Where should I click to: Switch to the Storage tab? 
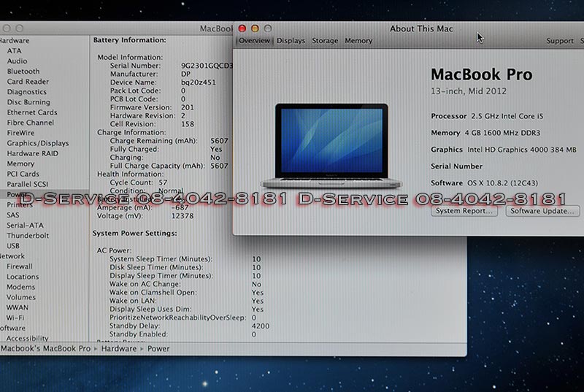coord(325,41)
